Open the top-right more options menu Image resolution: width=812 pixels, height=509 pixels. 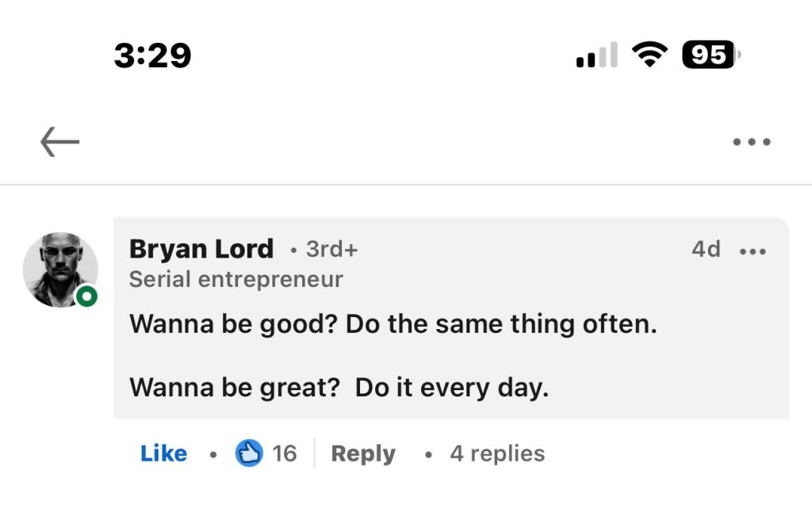point(751,143)
